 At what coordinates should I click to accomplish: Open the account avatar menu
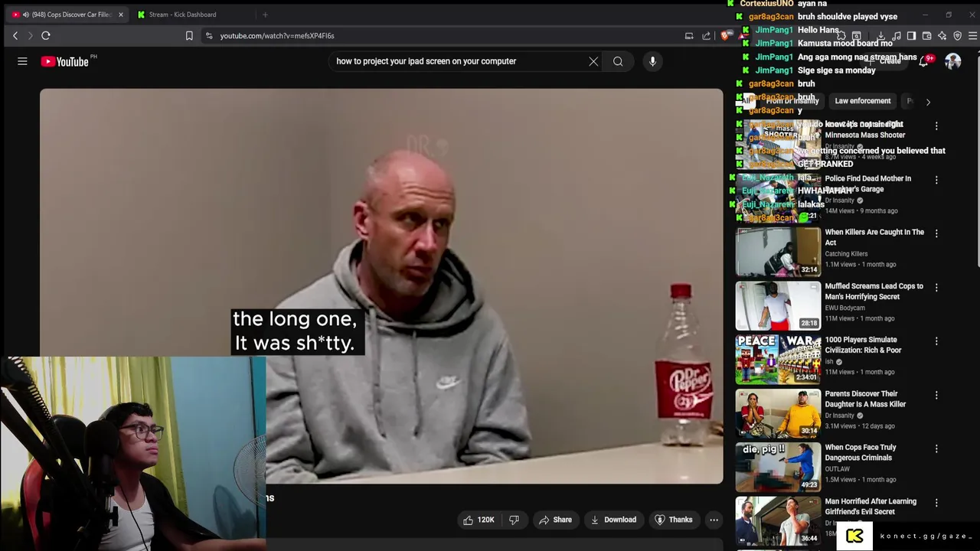[952, 61]
